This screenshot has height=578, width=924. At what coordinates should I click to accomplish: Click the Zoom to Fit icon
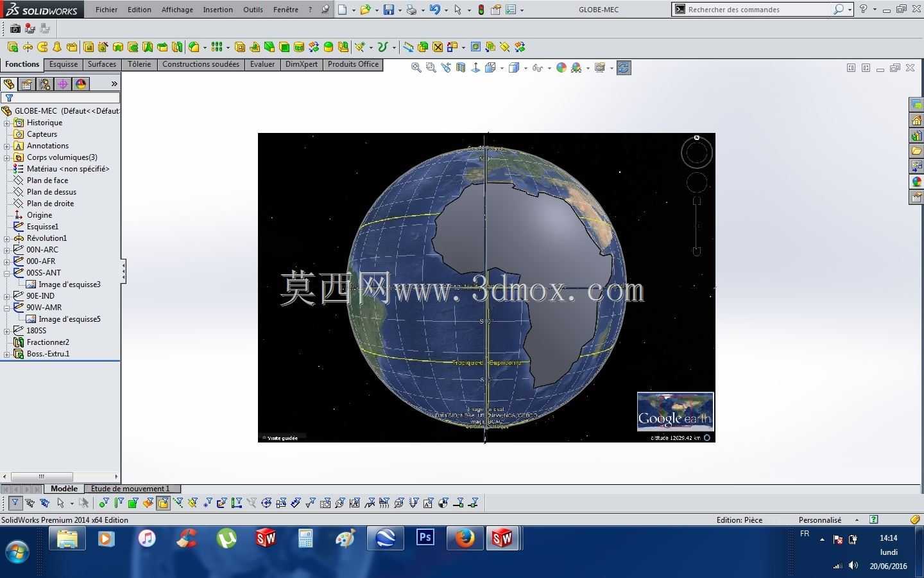tap(416, 67)
